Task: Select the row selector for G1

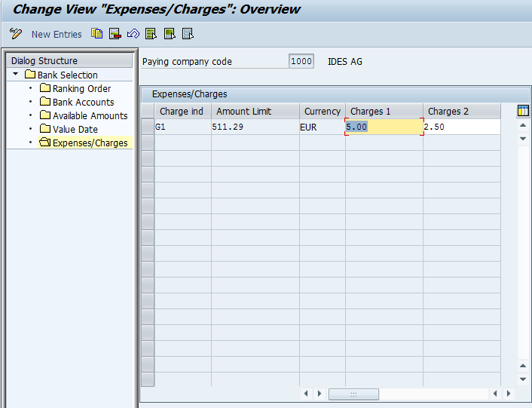Action: 148,127
